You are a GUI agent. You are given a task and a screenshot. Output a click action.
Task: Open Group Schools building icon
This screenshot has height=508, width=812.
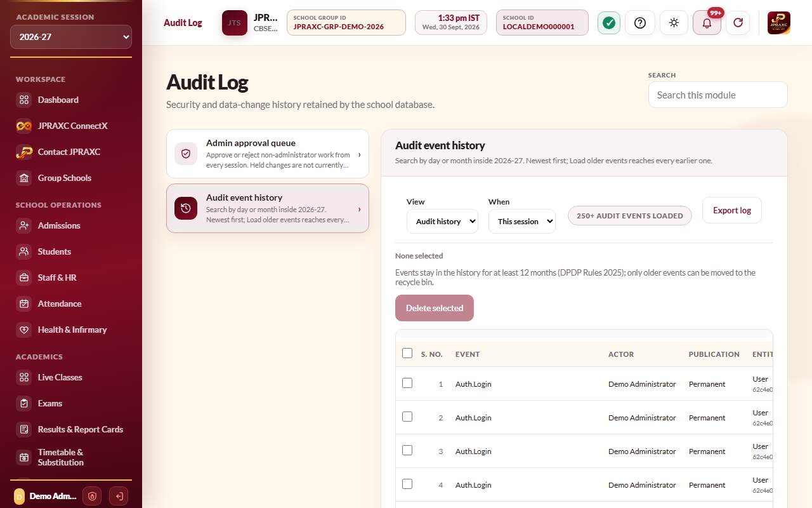click(x=24, y=178)
